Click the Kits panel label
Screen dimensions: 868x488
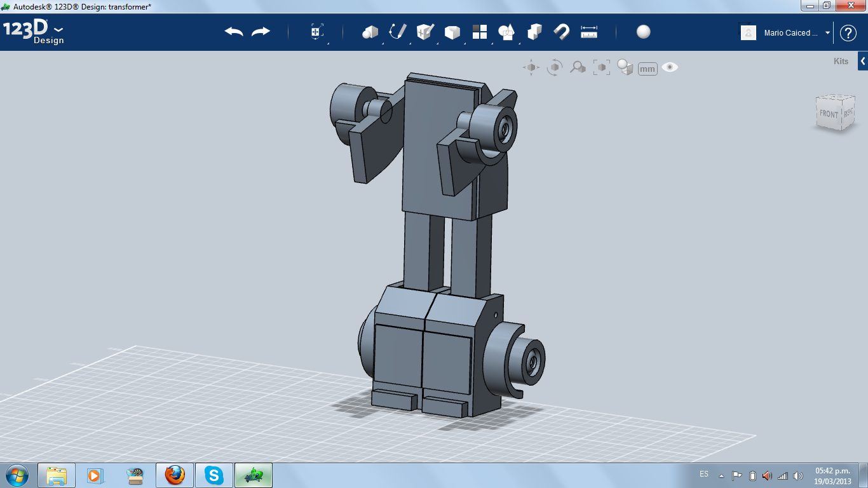pos(841,62)
